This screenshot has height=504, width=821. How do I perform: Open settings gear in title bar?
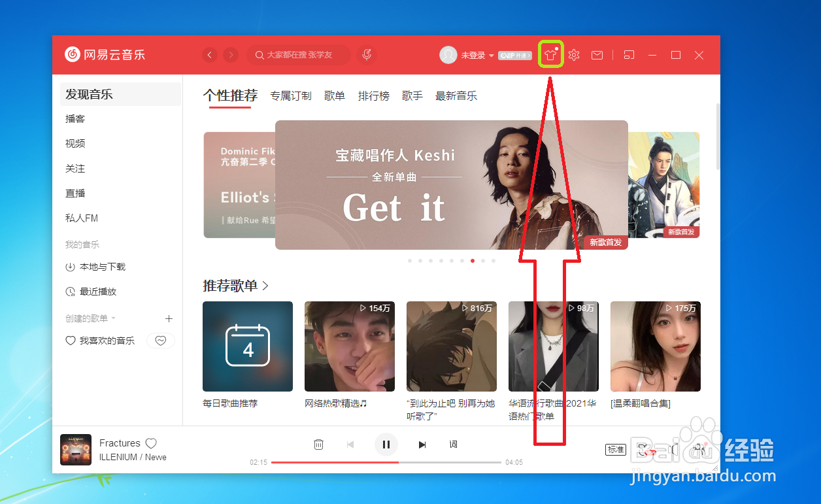coord(574,55)
